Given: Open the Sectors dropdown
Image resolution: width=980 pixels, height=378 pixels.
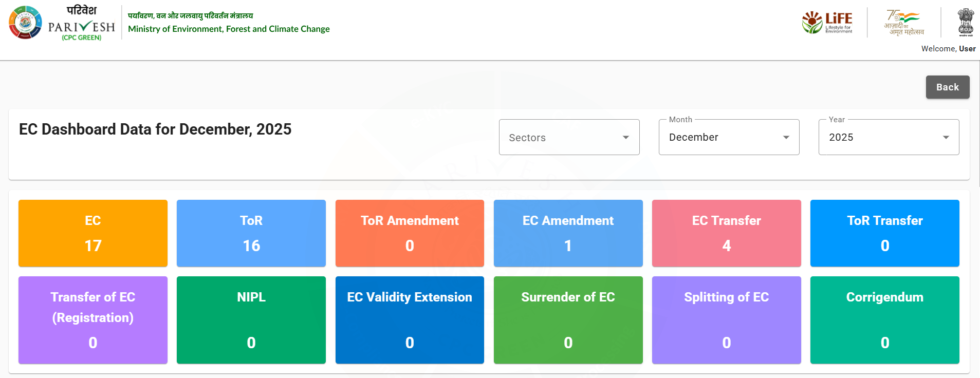Looking at the screenshot, I should (569, 137).
